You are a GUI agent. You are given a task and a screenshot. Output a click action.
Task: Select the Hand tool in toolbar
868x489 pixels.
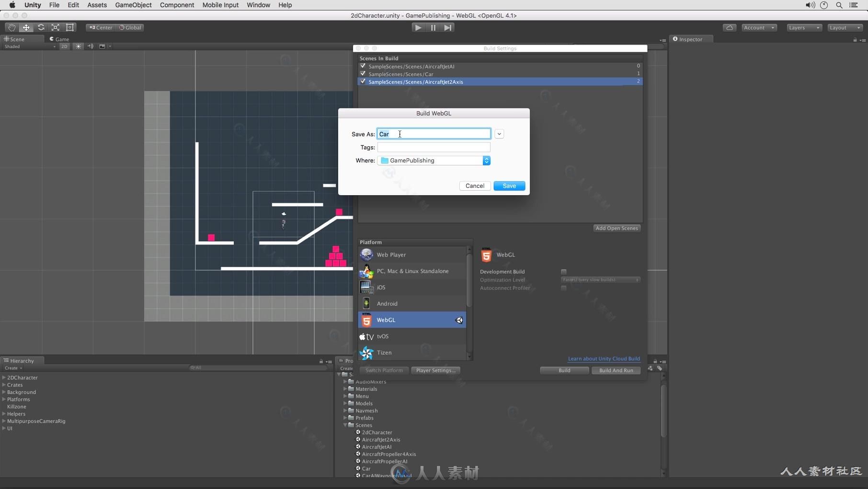tap(11, 27)
